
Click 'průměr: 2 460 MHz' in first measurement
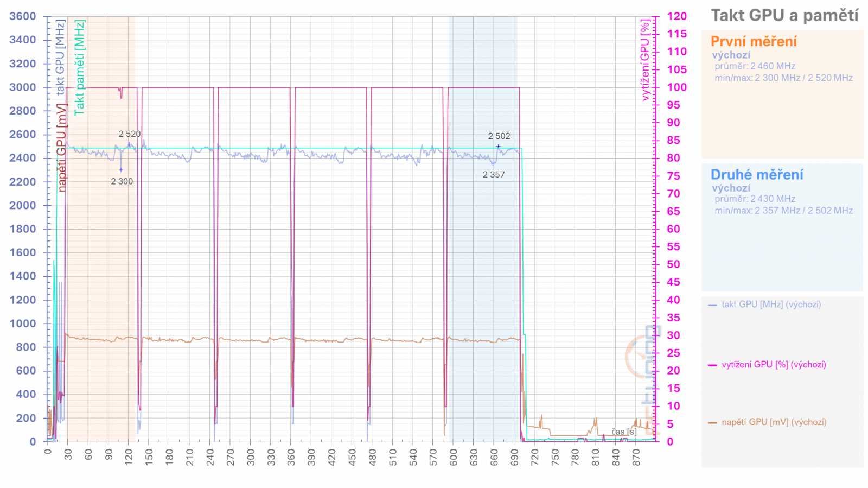tap(755, 66)
